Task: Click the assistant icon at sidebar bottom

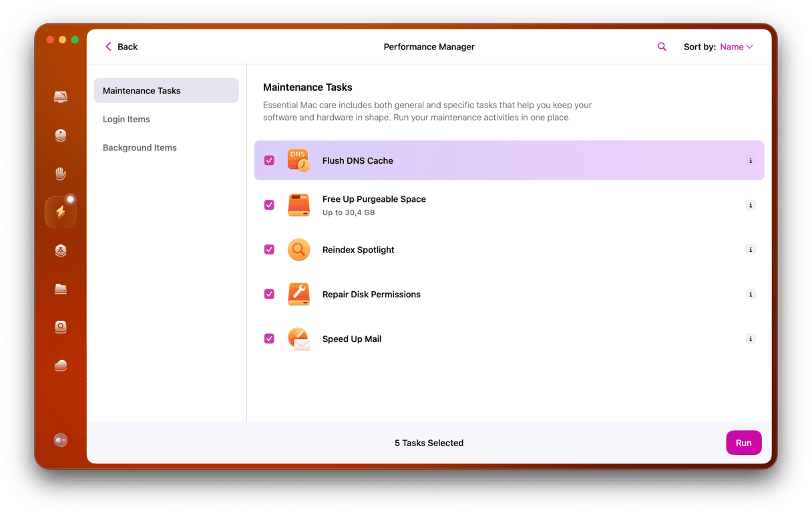Action: (x=61, y=440)
